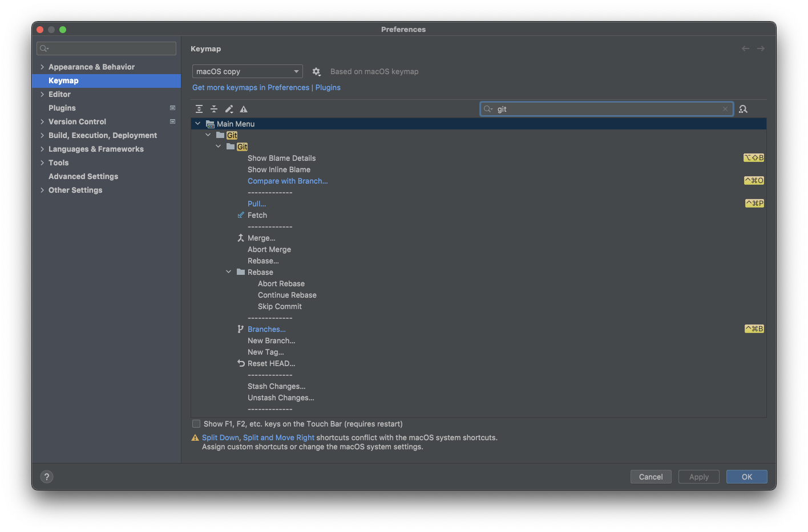Select the Continue Rebase action
Viewport: 808px width, 532px height.
pyautogui.click(x=287, y=295)
